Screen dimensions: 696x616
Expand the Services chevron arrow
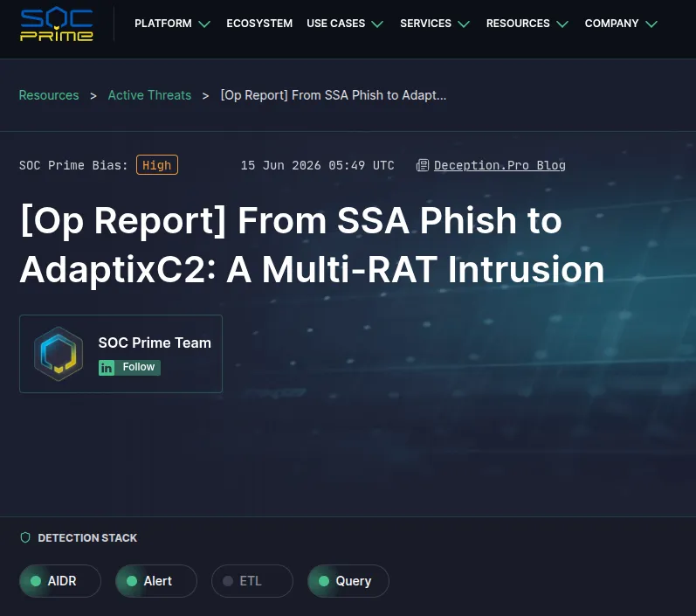pyautogui.click(x=464, y=24)
